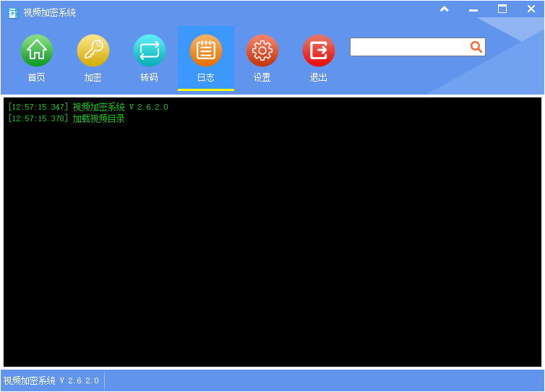Select the 日志 log icon
The image size is (545, 392).
(206, 51)
